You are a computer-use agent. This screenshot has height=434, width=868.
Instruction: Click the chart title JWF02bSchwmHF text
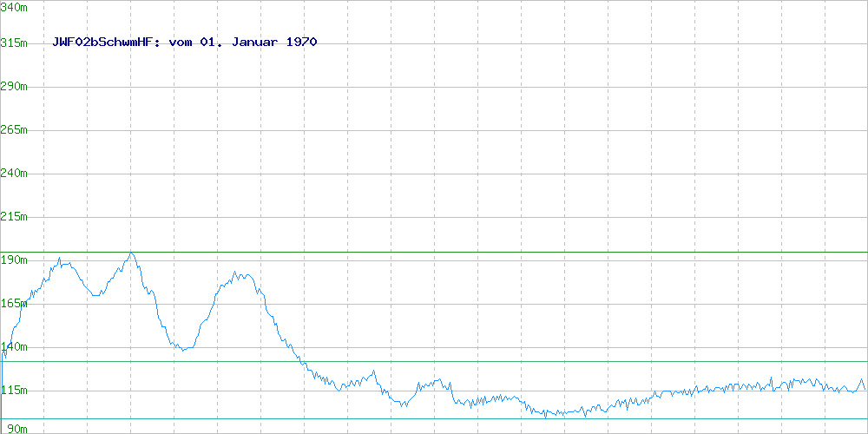(x=184, y=42)
